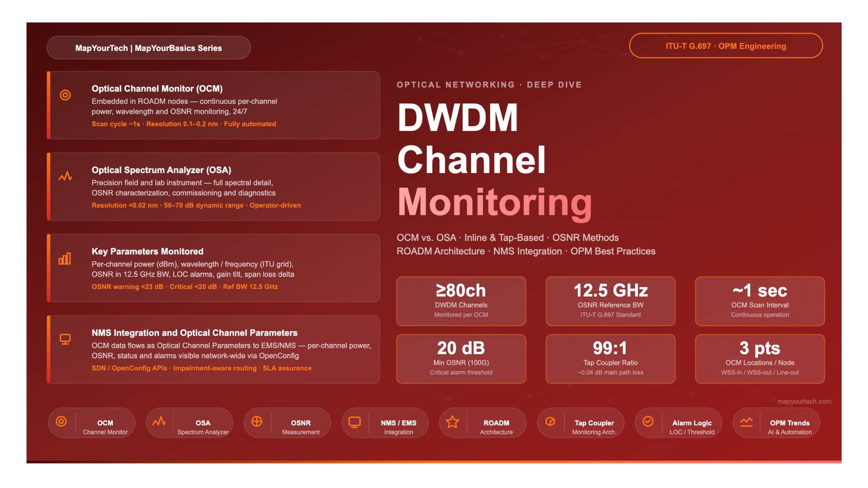Click the ITU-T G.697 · OPM Engineering badge
Screen dimensions: 868x488
pos(726,46)
